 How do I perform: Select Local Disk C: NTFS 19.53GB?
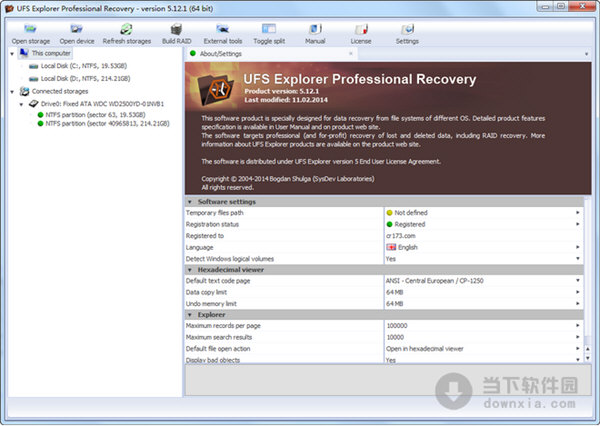click(x=78, y=66)
